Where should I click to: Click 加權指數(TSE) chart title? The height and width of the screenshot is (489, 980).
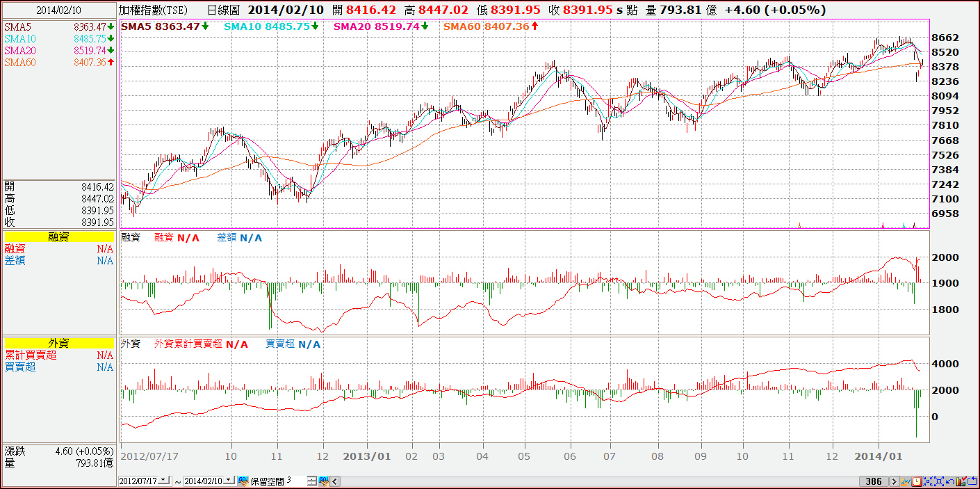[x=153, y=10]
